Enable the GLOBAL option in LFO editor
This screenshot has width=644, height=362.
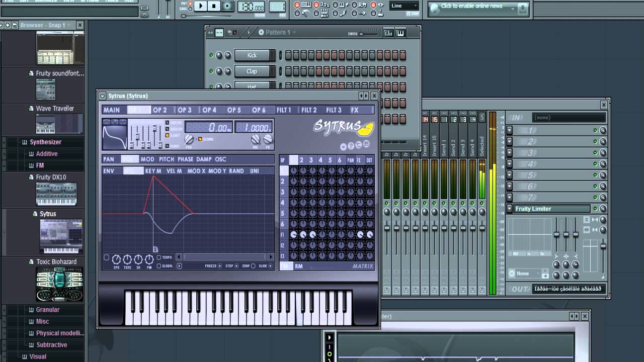pos(159,266)
